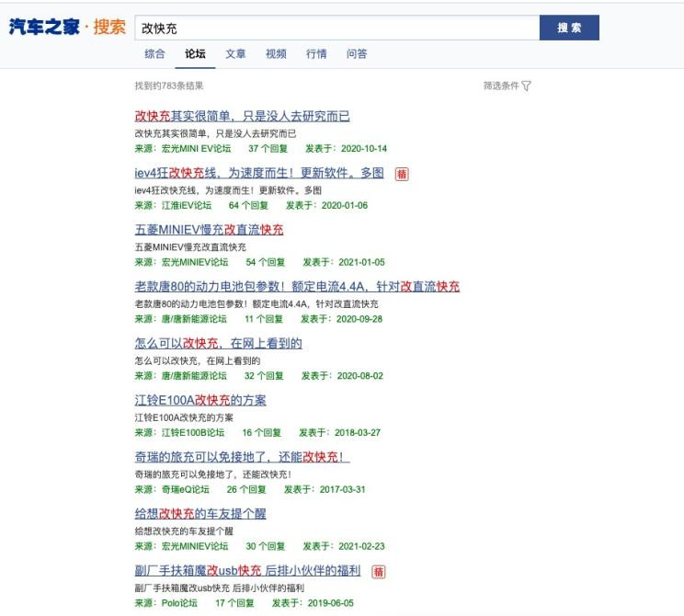The width and height of the screenshot is (684, 616).
Task: Click the 搜索 button
Action: (569, 28)
